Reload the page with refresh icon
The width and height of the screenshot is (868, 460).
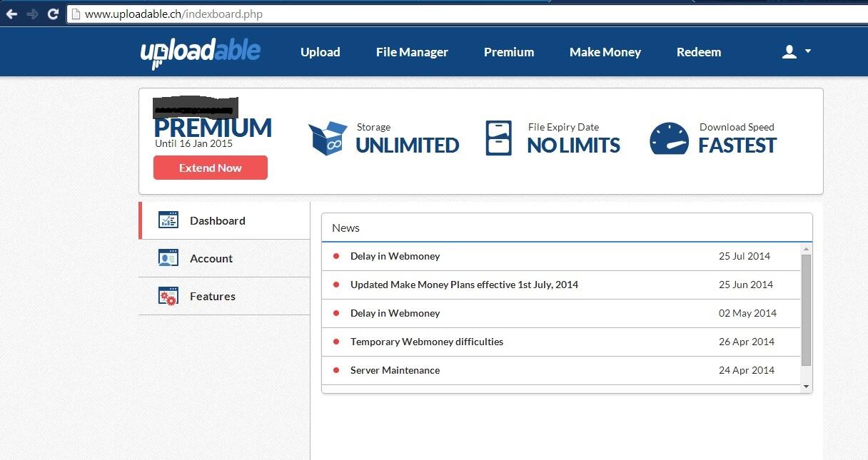pos(53,14)
